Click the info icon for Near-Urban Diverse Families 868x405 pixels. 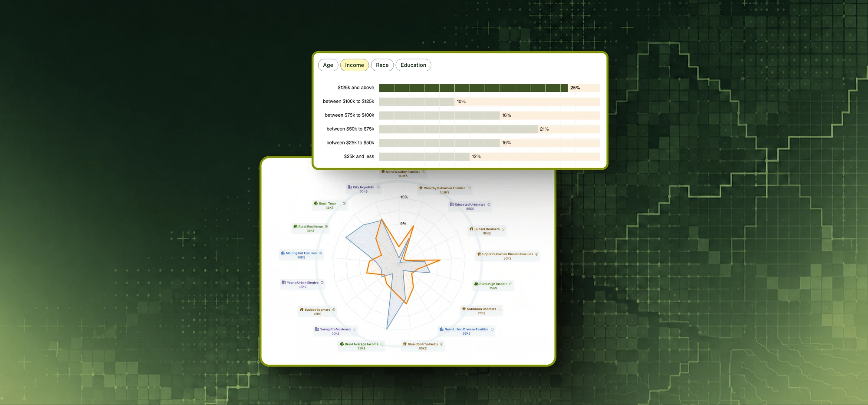[x=492, y=329]
